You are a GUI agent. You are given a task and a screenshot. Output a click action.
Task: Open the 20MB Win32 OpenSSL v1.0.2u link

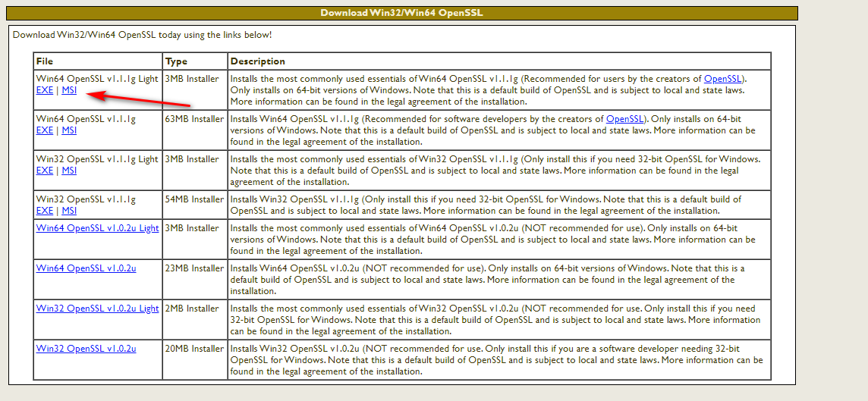click(86, 349)
